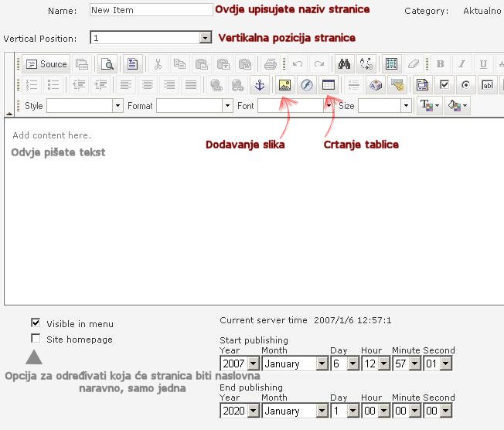The height and width of the screenshot is (430, 504).
Task: Click the checkbox form element toolbar icon
Action: tap(444, 85)
